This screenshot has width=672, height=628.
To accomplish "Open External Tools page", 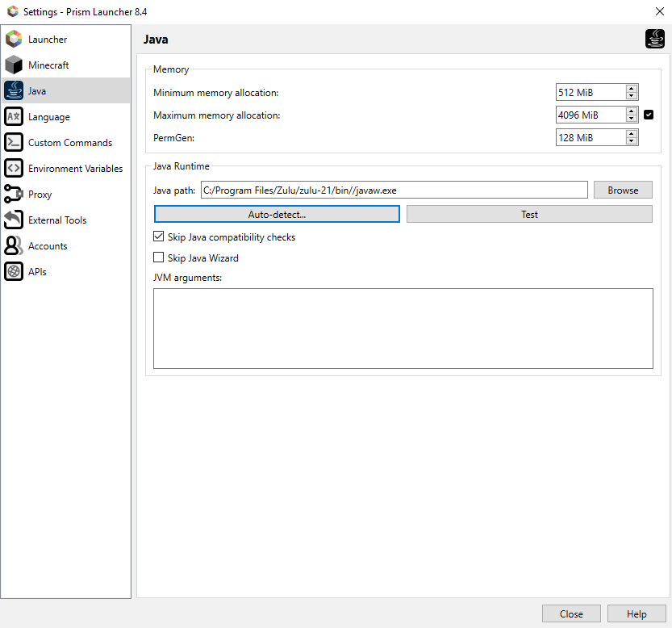I will [x=66, y=220].
